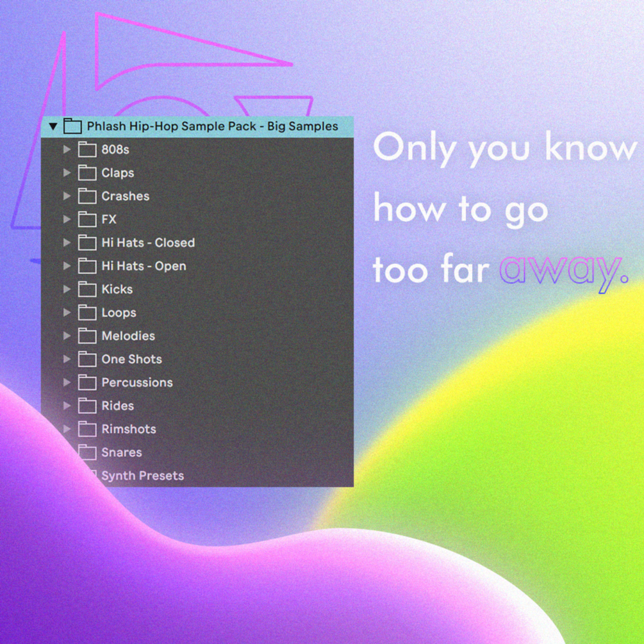Select the 'Melodies' row label
This screenshot has height=644, width=644.
[x=128, y=336]
